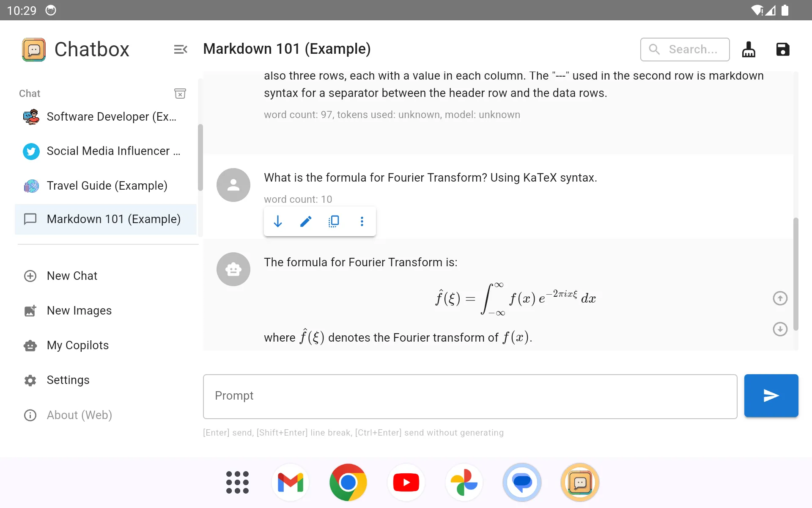Click the copy/duplicate message icon
812x508 pixels.
[333, 221]
